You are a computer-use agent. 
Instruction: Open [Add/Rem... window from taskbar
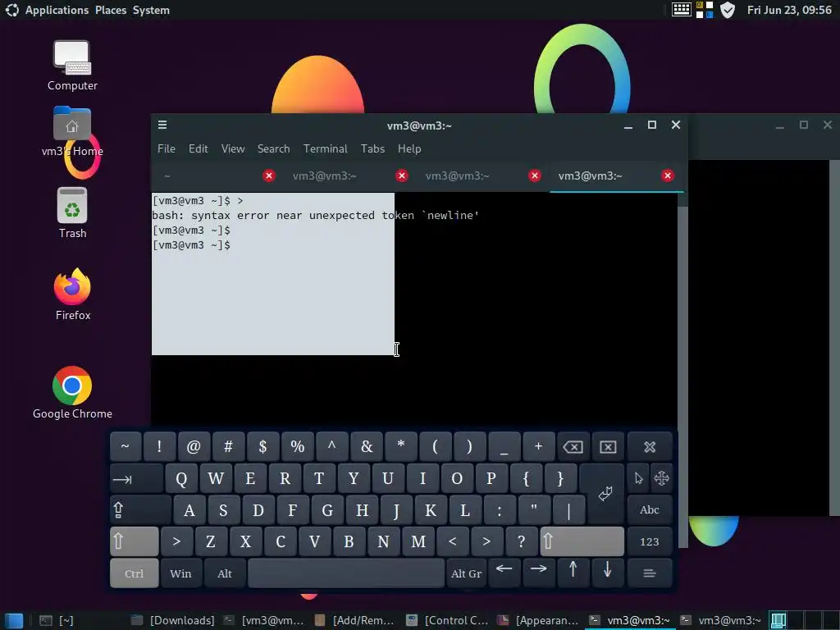[x=354, y=620]
